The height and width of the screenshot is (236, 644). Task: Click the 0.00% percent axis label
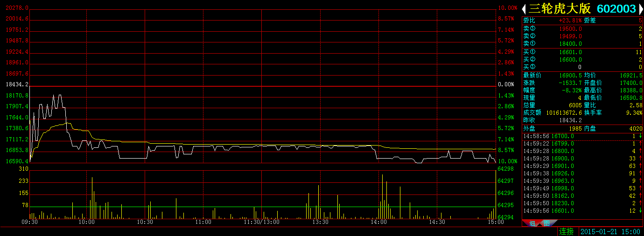pos(506,84)
